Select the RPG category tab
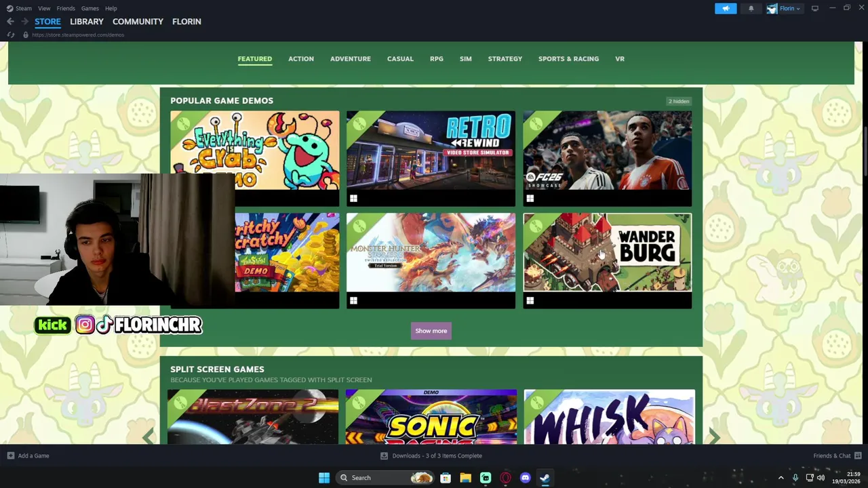Viewport: 868px width, 488px height. coord(437,59)
